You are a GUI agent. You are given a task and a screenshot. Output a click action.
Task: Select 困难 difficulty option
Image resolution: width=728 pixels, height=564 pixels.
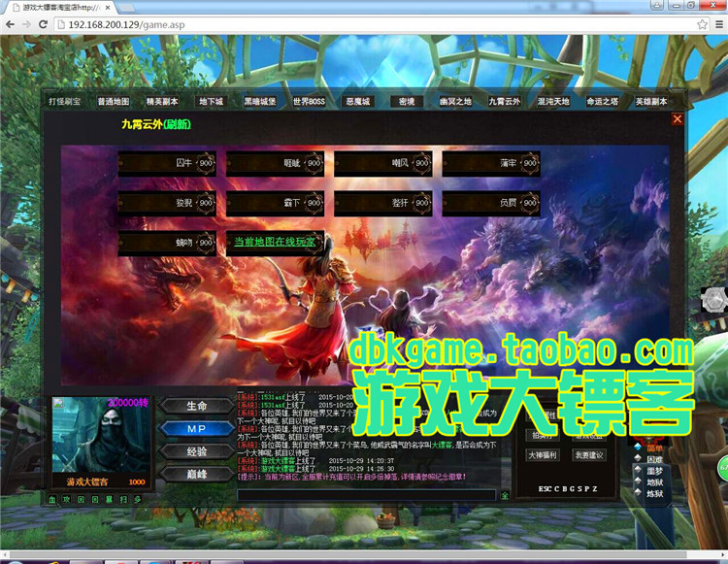(654, 459)
